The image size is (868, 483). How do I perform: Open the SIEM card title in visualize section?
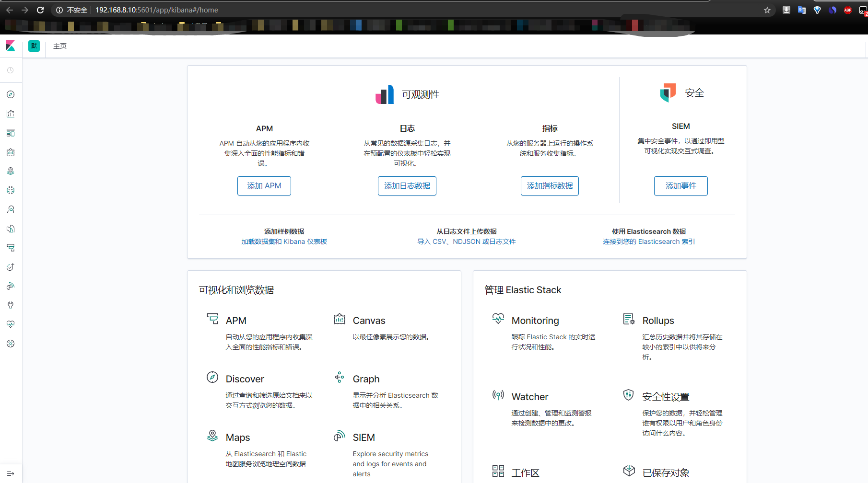tap(364, 437)
